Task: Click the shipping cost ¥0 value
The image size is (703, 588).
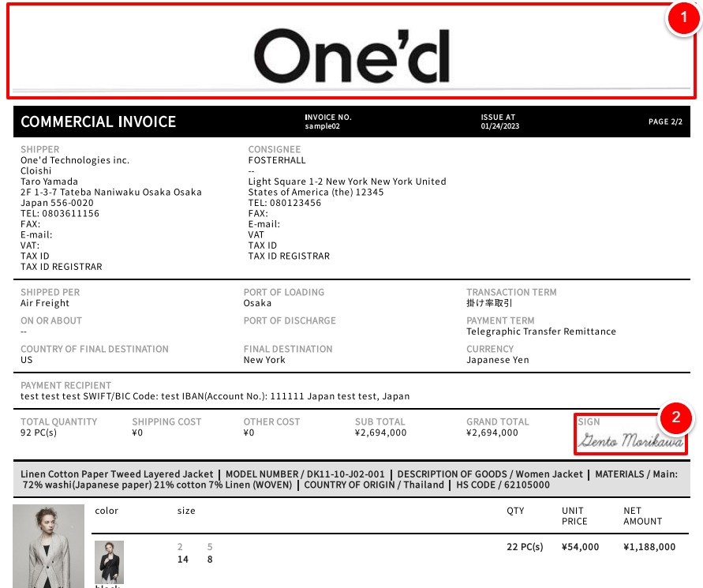Action: coord(137,433)
